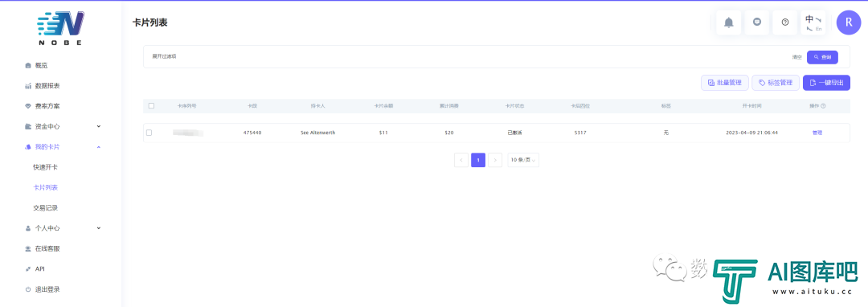Click the 卡片列表 page title

point(150,23)
